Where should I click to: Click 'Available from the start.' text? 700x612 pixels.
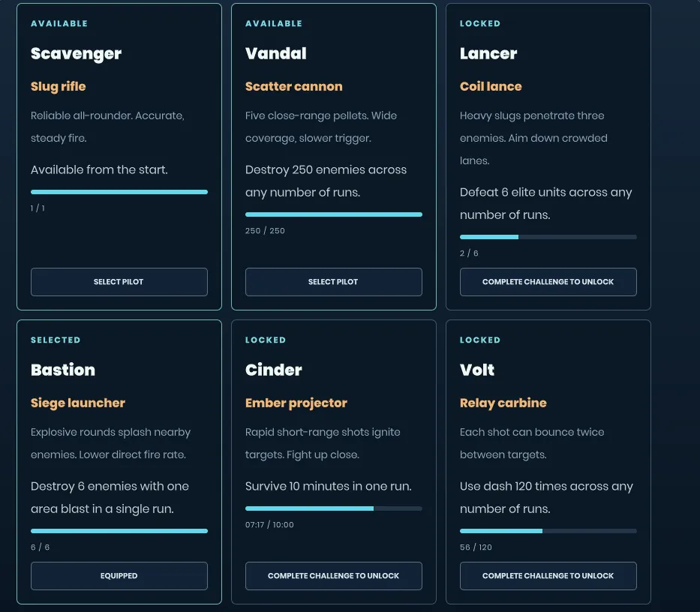99,170
